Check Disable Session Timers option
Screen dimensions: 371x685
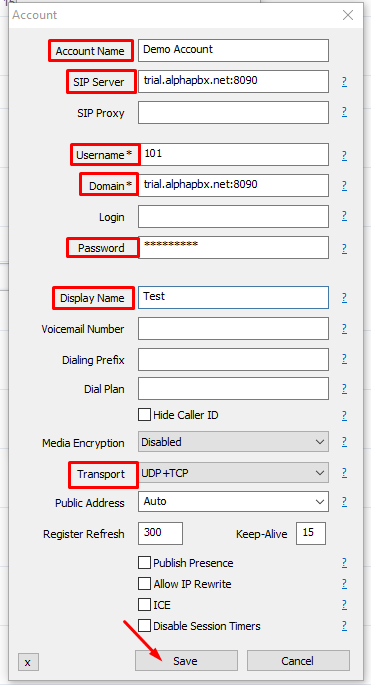point(144,626)
